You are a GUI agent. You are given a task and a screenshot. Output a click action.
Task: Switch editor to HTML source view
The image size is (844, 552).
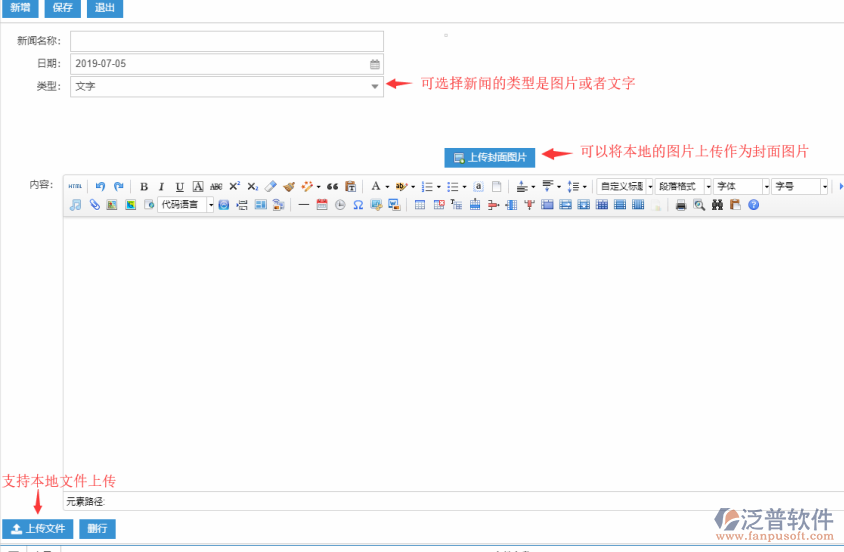tap(75, 186)
